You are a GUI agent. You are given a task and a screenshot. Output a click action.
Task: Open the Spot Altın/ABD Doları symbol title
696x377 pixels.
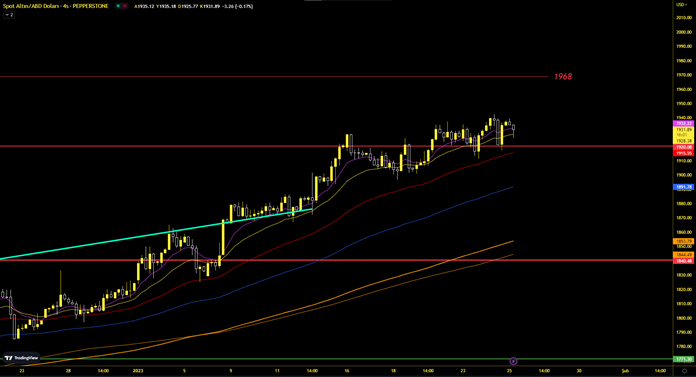point(55,6)
